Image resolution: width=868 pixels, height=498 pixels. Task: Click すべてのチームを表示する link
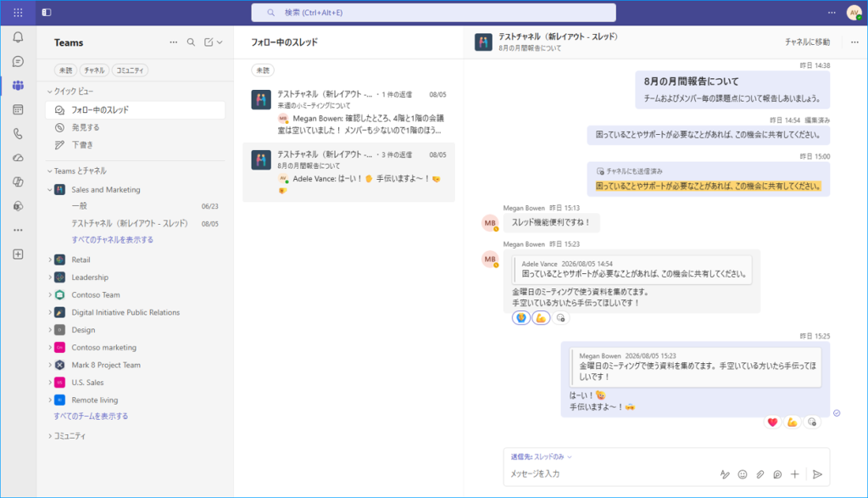pos(91,416)
